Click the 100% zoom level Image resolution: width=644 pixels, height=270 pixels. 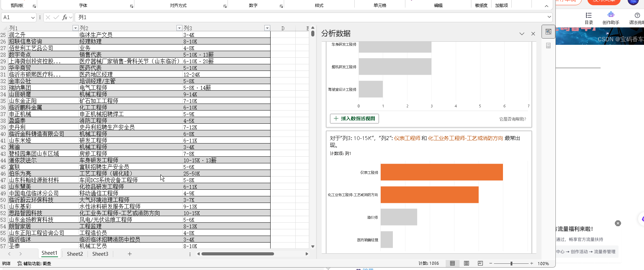(543, 264)
